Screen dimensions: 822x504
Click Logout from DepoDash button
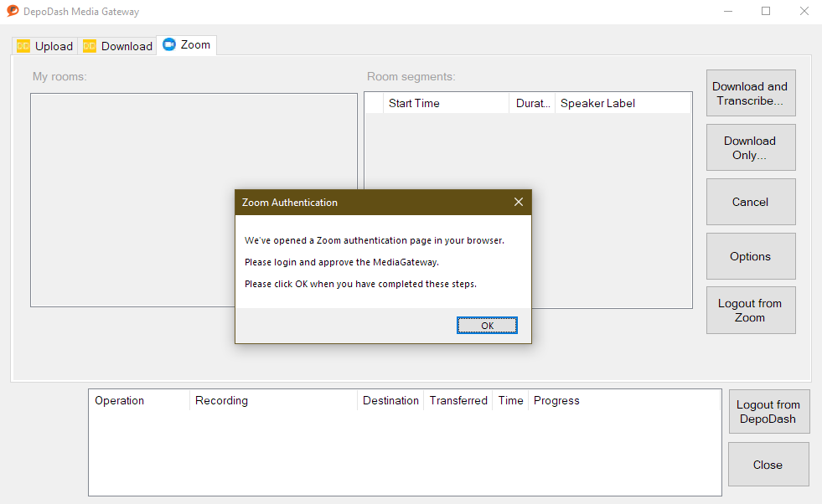pos(769,411)
